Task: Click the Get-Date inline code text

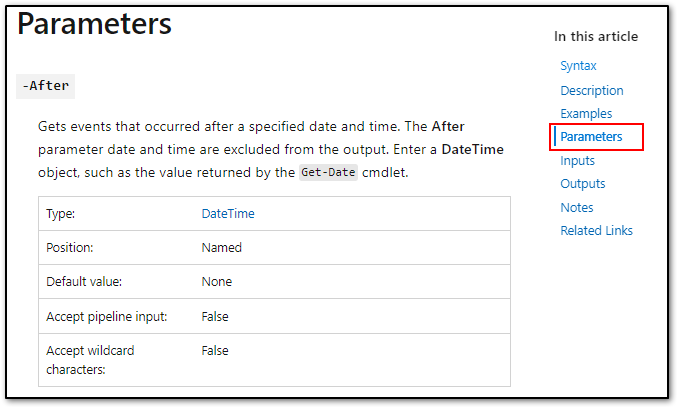Action: pos(328,172)
